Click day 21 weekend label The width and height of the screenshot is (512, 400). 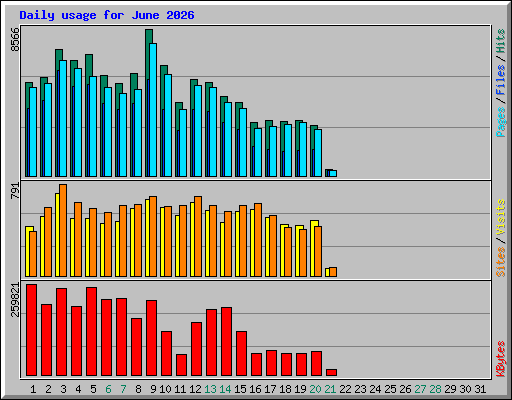pos(330,389)
